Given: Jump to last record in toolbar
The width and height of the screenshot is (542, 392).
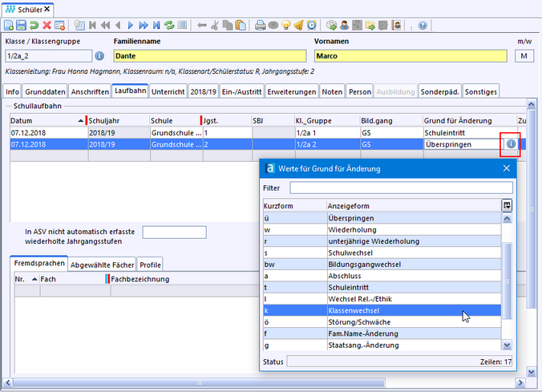Looking at the screenshot, I should (x=156, y=26).
